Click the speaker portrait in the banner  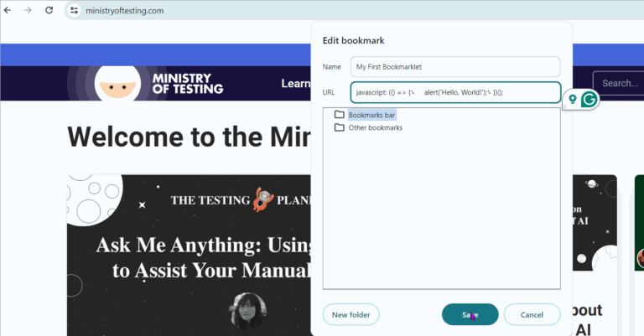point(247,311)
